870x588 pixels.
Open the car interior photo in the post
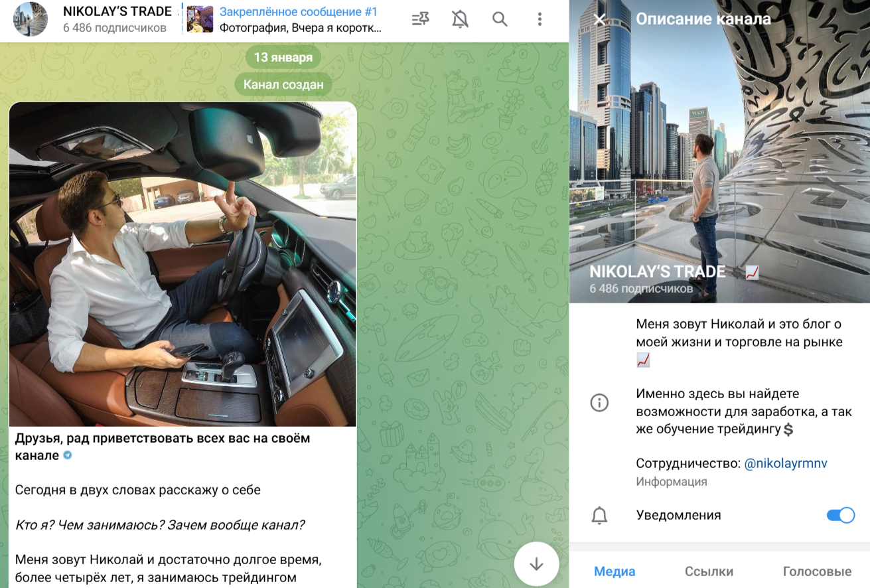(x=182, y=264)
